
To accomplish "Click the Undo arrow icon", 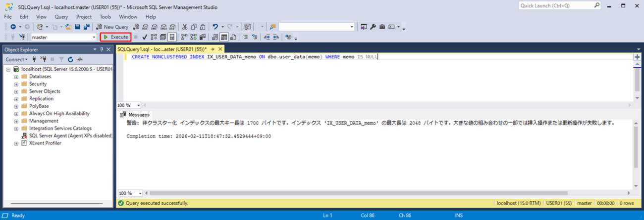I will click(215, 27).
